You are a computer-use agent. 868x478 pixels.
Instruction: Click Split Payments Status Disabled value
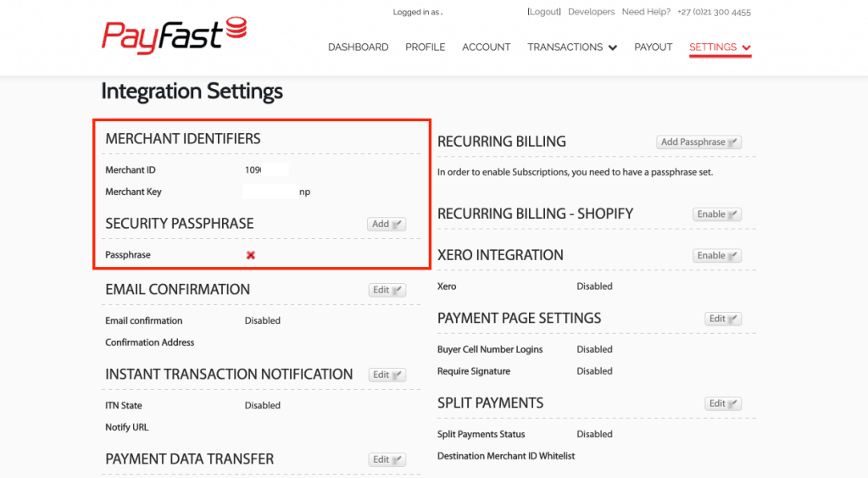(594, 434)
